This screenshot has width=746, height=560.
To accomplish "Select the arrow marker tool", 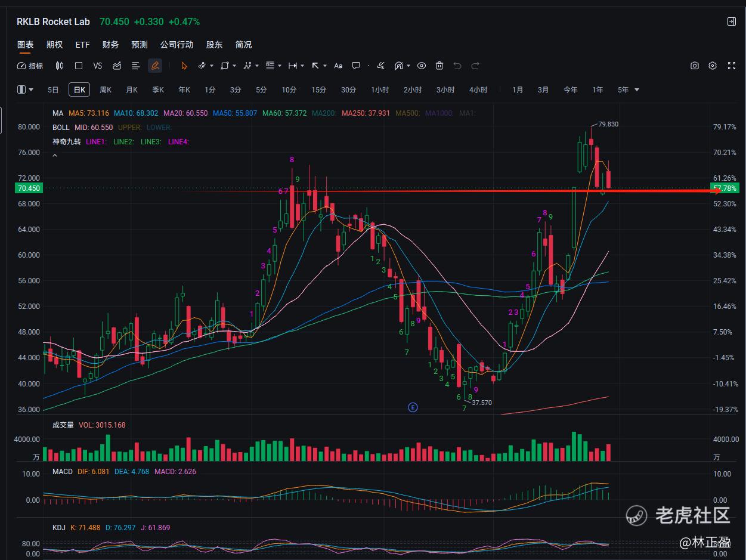I will coord(315,66).
